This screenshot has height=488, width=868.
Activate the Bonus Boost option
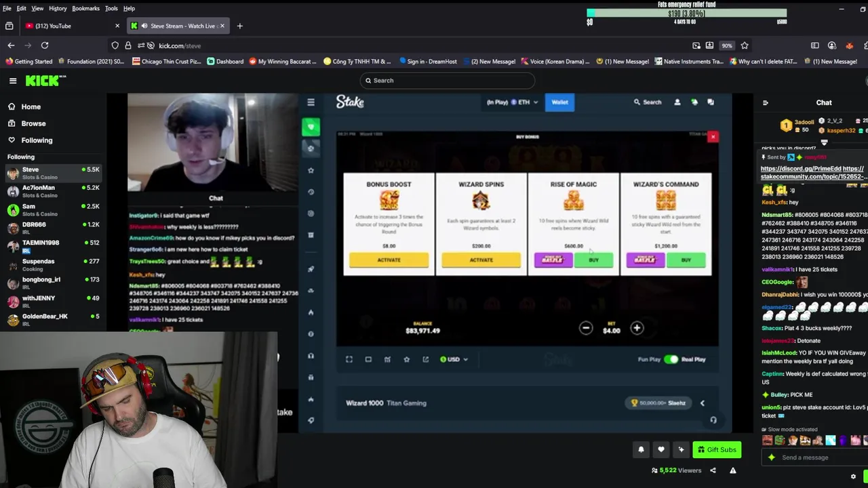click(389, 260)
